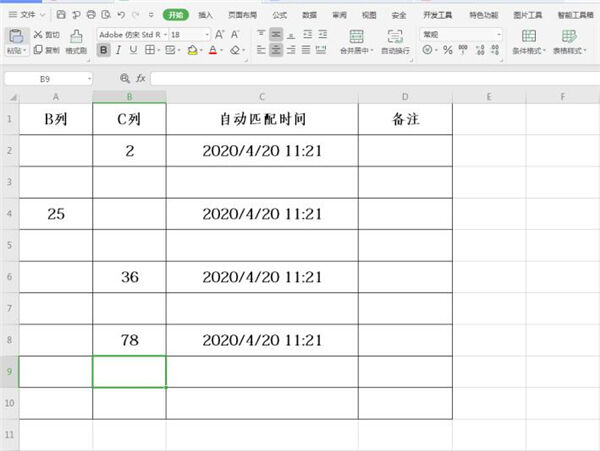Switch to the 页面布局 Page Layout tab
Image resolution: width=600 pixels, height=451 pixels.
pyautogui.click(x=243, y=15)
